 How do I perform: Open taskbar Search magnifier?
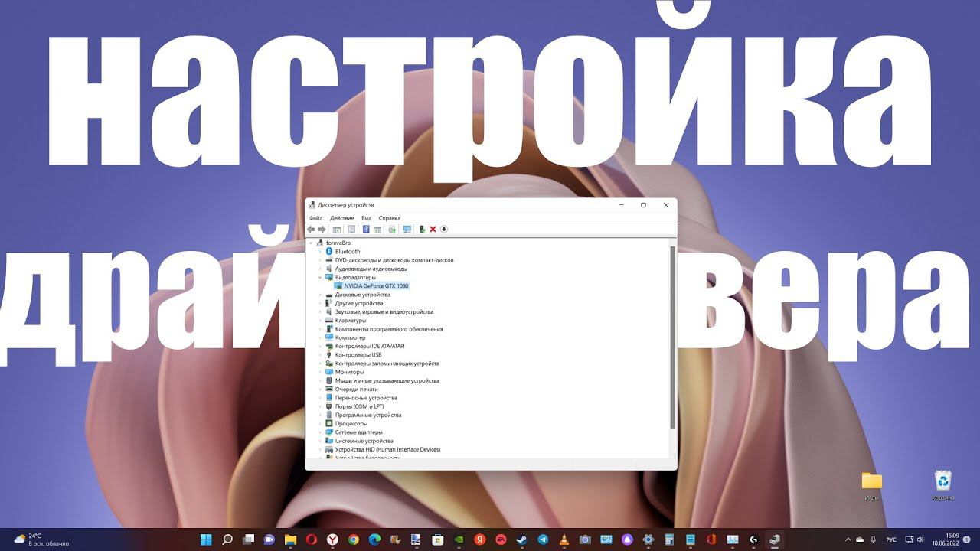pos(227,540)
